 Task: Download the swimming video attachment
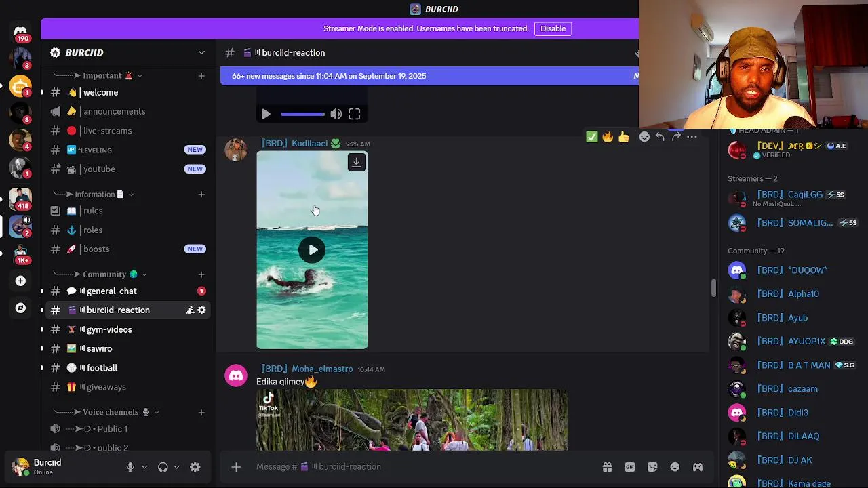tap(356, 162)
